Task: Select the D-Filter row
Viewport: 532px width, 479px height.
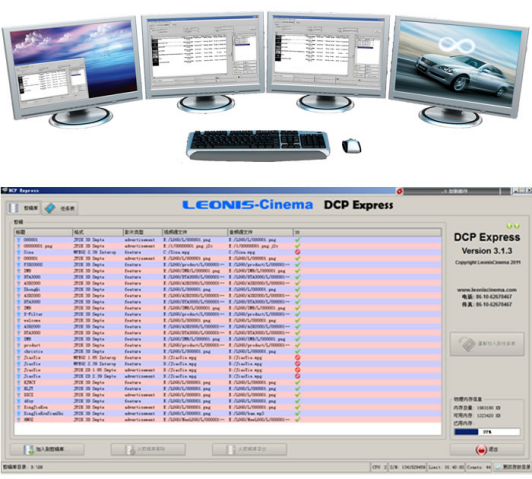Action: (228, 314)
